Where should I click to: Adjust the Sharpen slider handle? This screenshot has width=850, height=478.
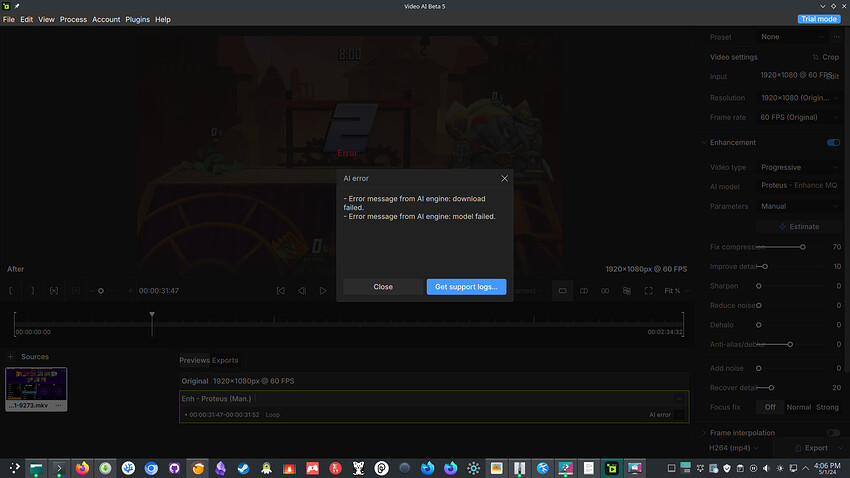pyautogui.click(x=759, y=286)
